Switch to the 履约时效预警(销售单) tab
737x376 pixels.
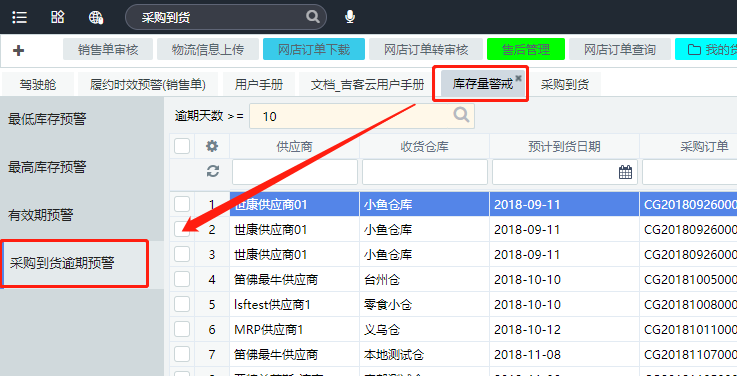click(148, 85)
